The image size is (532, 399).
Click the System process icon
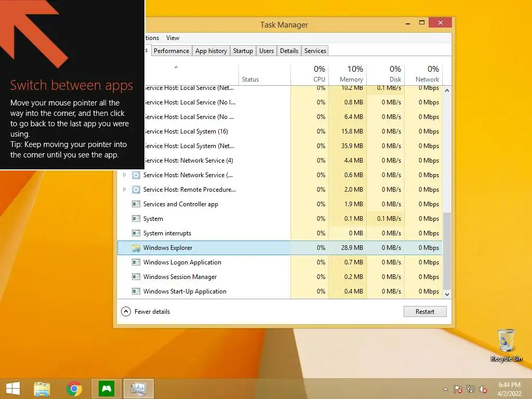tap(136, 219)
